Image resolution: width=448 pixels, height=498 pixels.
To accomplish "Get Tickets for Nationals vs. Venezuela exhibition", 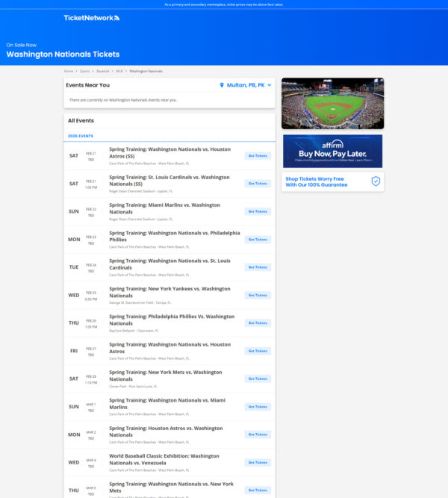I will 258,462.
